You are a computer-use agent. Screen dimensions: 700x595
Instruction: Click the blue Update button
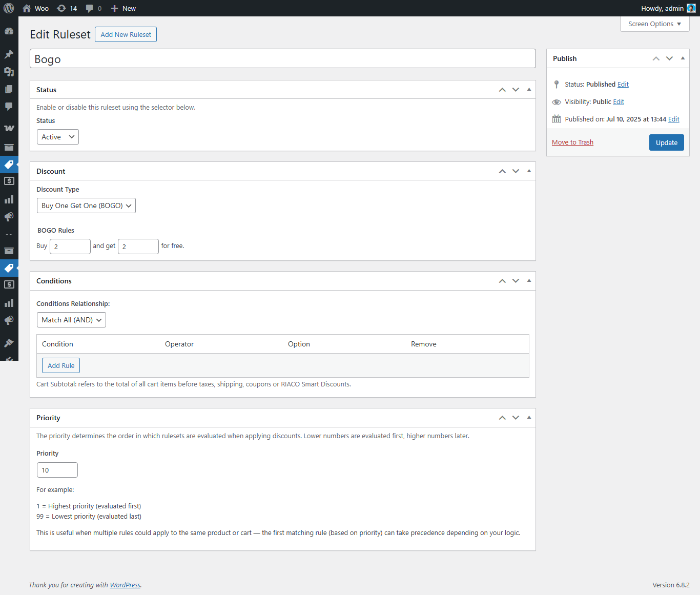pyautogui.click(x=666, y=142)
